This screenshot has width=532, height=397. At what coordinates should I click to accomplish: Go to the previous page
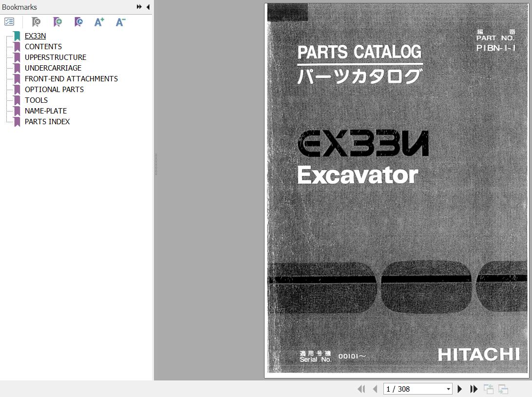tap(375, 389)
